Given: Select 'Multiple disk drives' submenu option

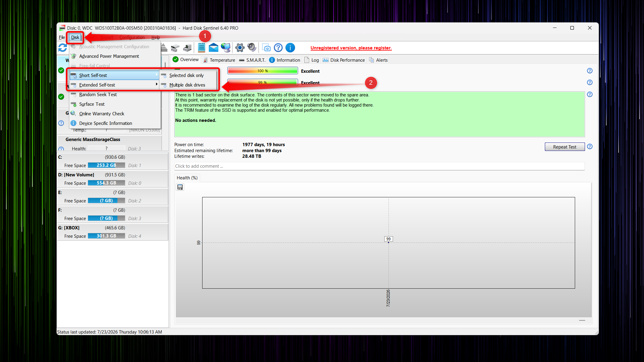Looking at the screenshot, I should coord(188,85).
